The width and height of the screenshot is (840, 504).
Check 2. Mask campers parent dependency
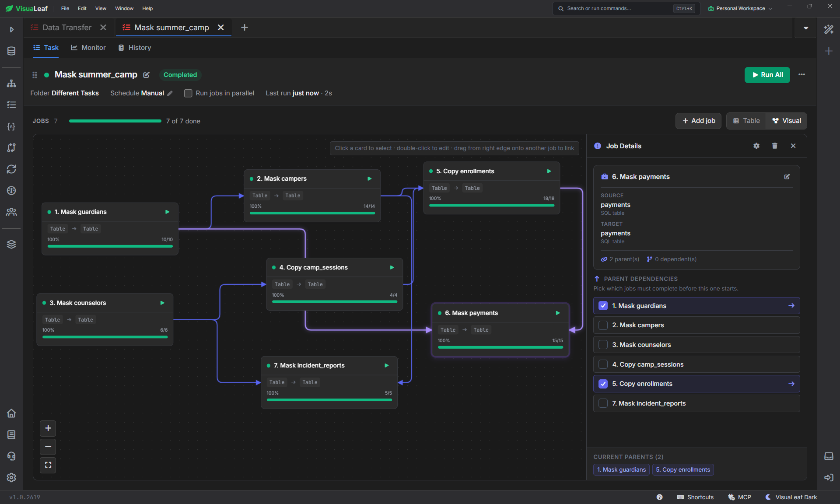tap(603, 325)
